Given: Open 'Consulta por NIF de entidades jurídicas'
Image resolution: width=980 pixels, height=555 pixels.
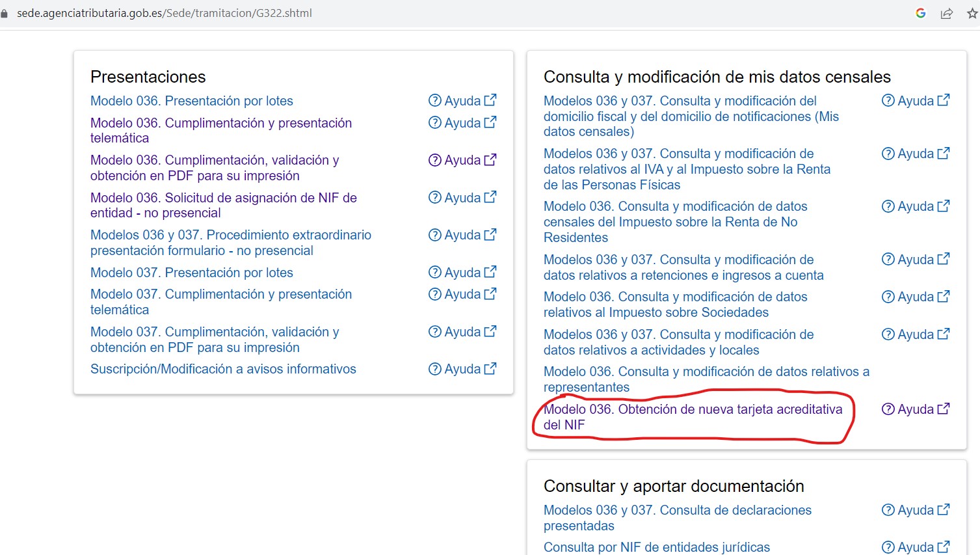Looking at the screenshot, I should 656,547.
